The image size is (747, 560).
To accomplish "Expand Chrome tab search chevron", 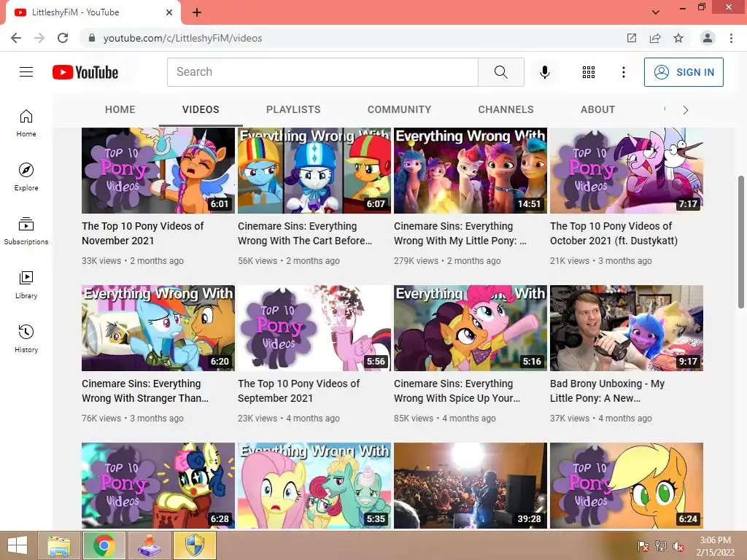I will [656, 12].
